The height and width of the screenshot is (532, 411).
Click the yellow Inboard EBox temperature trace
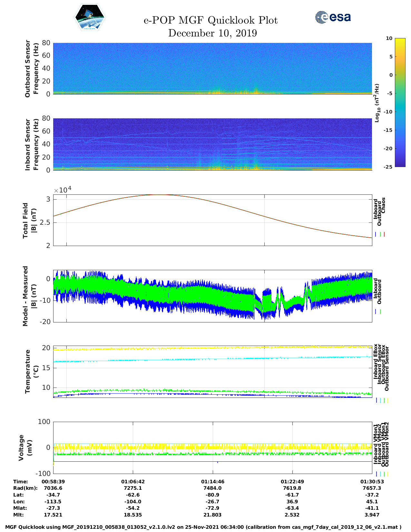pos(212,348)
